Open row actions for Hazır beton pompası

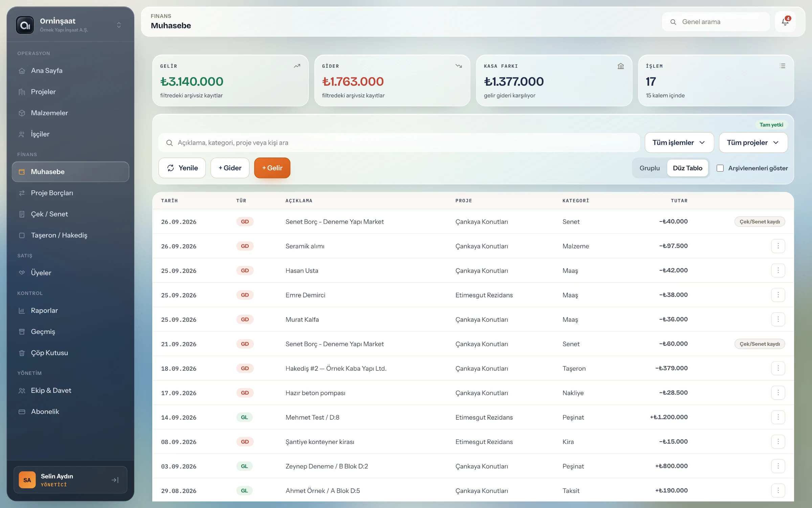(x=778, y=393)
